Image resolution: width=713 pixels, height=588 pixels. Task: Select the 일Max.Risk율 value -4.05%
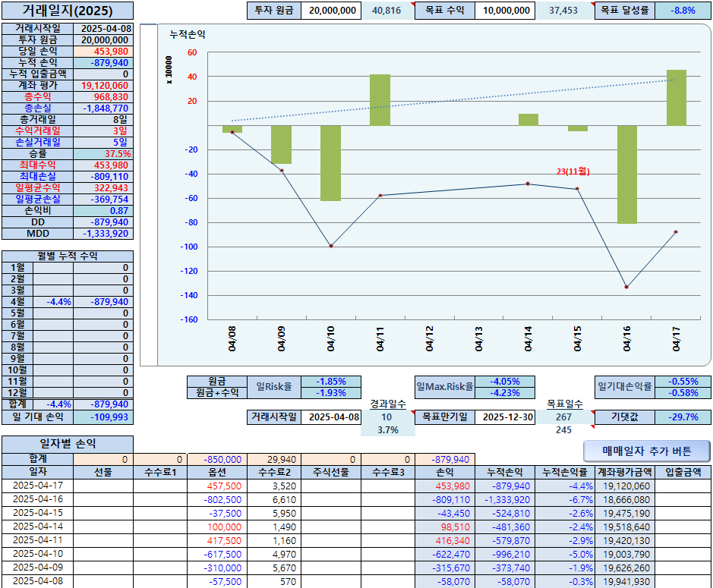pos(505,381)
